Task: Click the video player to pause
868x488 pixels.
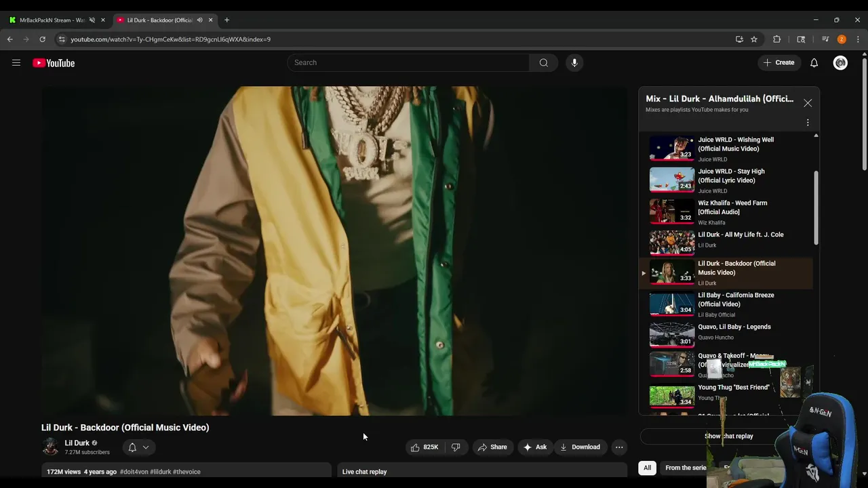Action: pos(334,251)
